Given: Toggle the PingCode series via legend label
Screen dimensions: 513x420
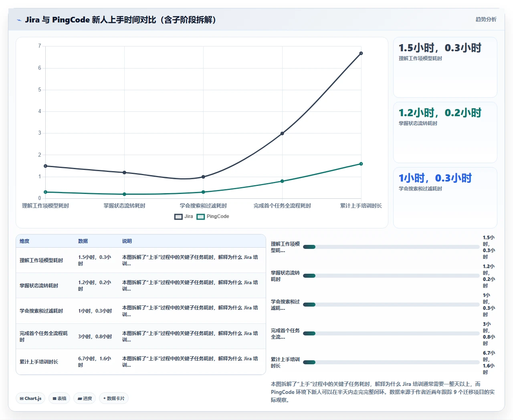Looking at the screenshot, I should [x=218, y=216].
